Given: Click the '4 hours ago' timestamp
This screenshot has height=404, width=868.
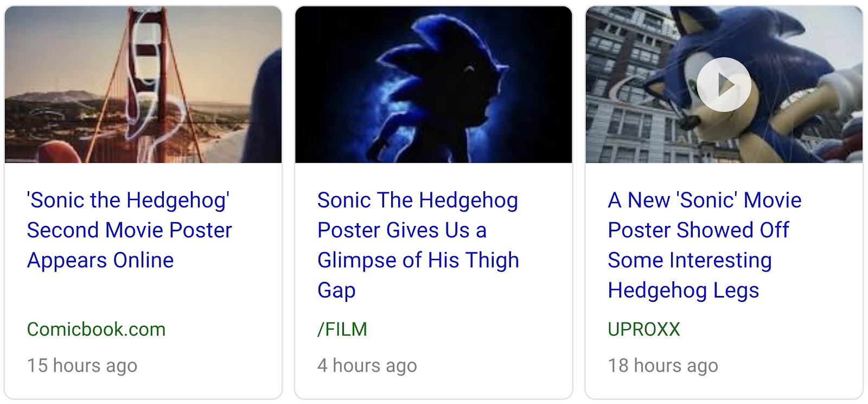Looking at the screenshot, I should tap(367, 365).
